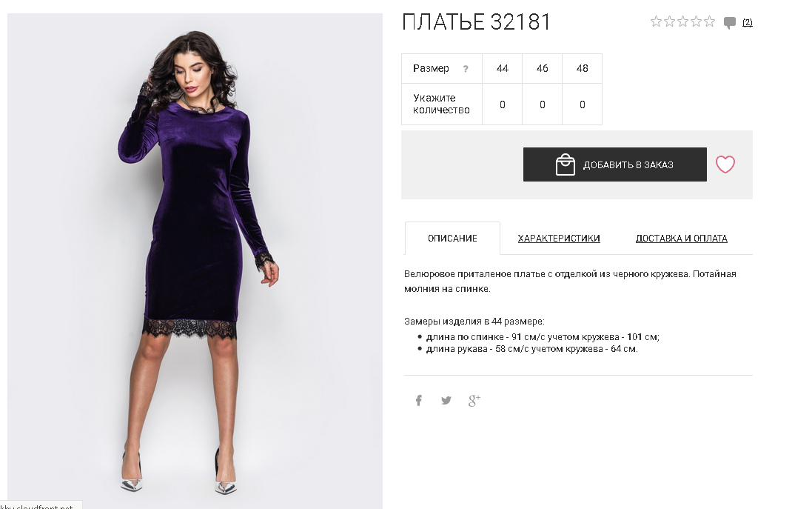Open reviews via speech bubble icon
The height and width of the screenshot is (509, 812).
730,22
